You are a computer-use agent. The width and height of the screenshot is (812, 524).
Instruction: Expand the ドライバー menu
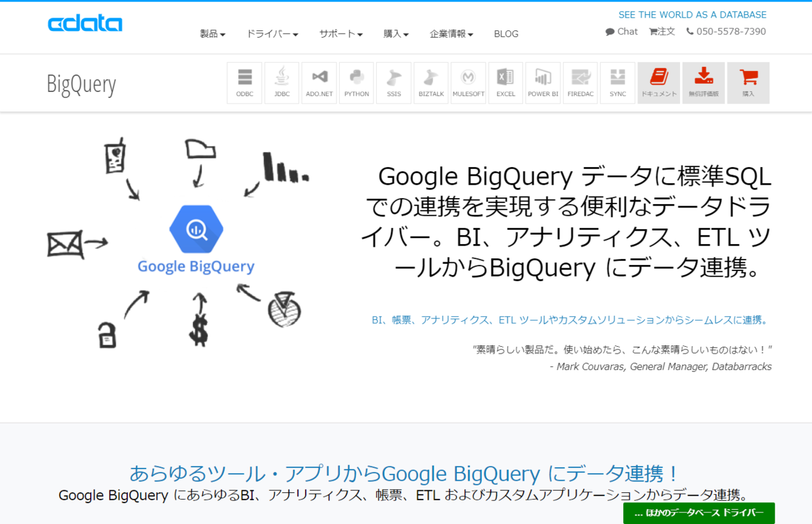[x=273, y=34]
